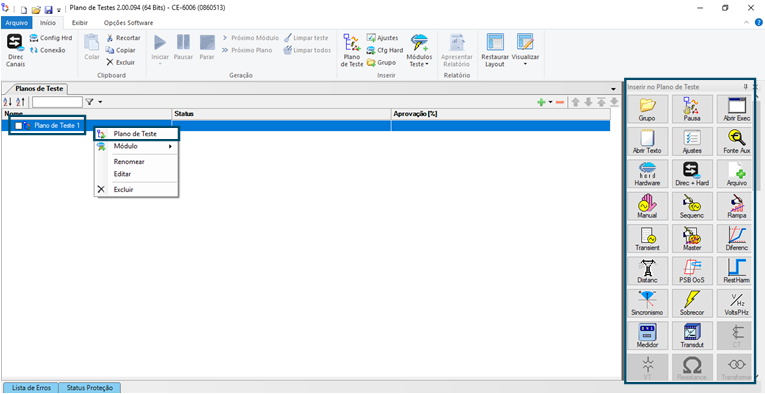Screen dimensions: 765x394
Task: Click the red minus remove button
Action: click(560, 102)
